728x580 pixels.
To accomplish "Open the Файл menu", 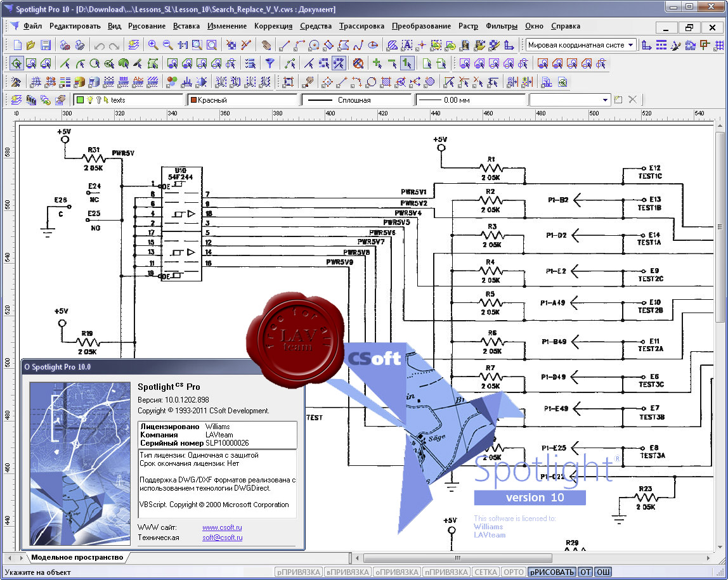I will click(x=32, y=26).
